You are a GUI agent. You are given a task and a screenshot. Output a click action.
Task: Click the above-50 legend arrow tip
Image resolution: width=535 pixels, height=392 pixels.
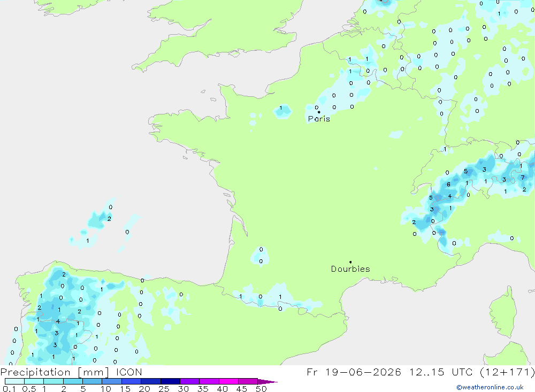click(268, 381)
